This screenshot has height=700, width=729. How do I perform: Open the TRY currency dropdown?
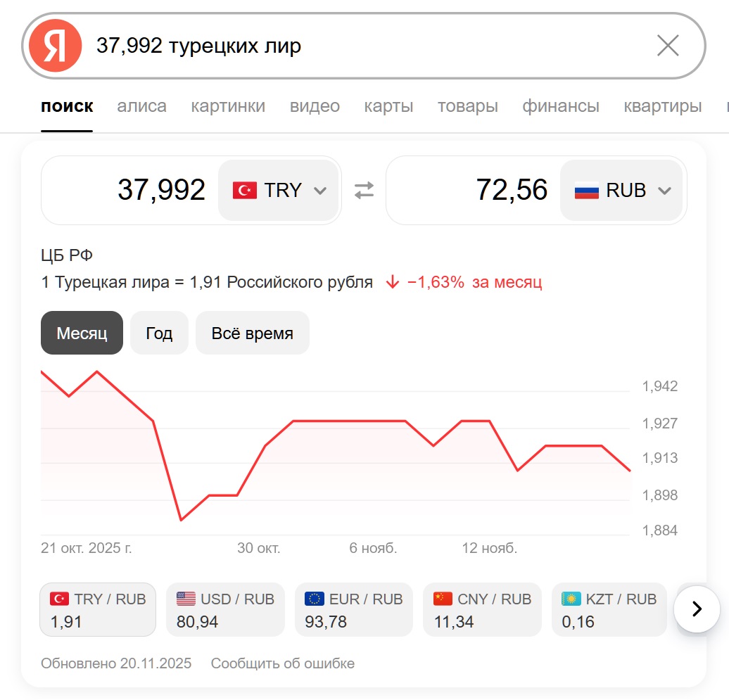point(279,190)
